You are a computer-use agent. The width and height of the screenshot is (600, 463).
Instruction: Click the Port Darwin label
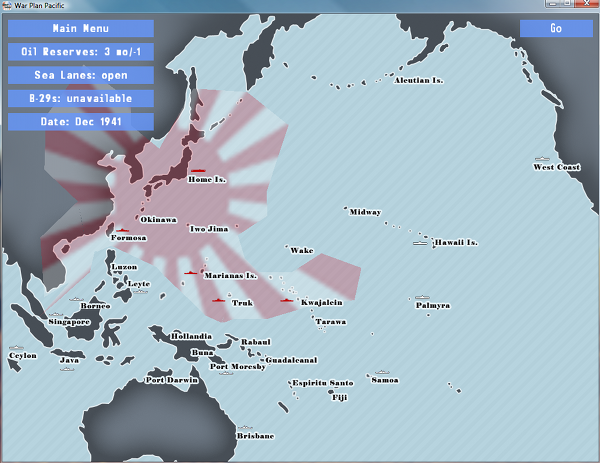172,380
